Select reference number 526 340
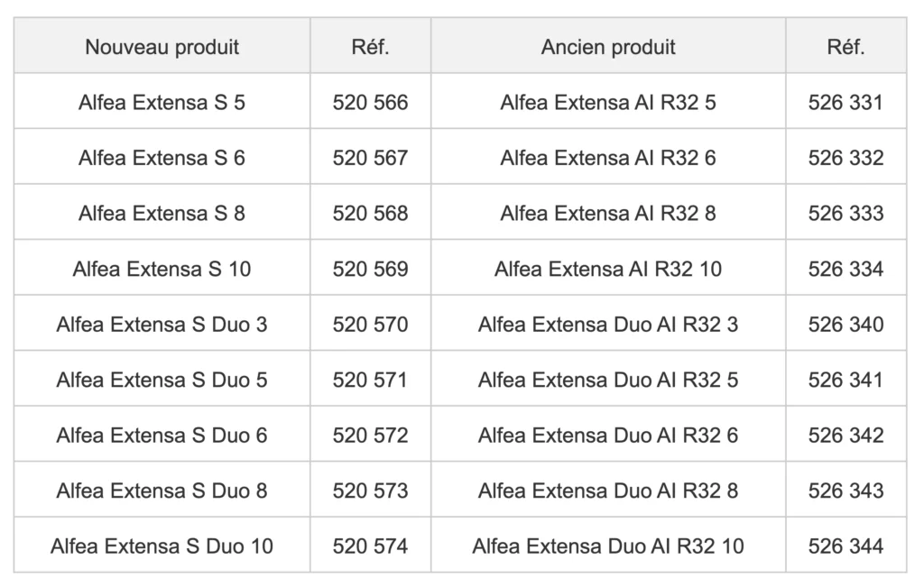This screenshot has height=587, width=924. click(x=845, y=325)
